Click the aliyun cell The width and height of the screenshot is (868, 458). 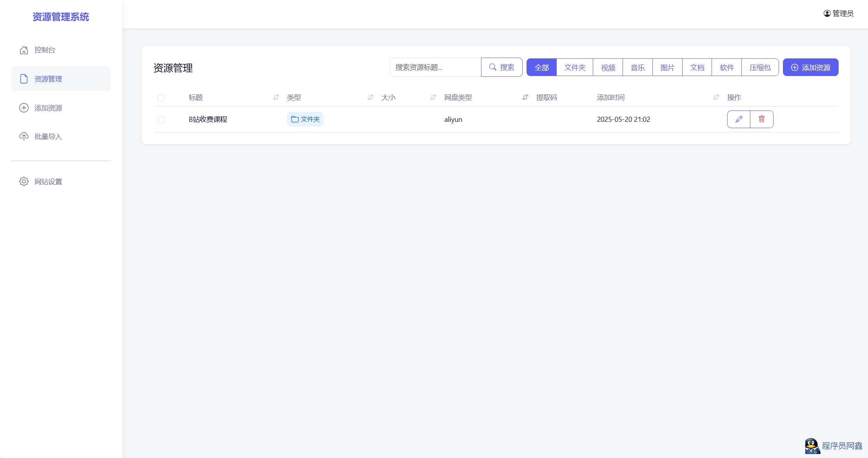[x=453, y=119]
